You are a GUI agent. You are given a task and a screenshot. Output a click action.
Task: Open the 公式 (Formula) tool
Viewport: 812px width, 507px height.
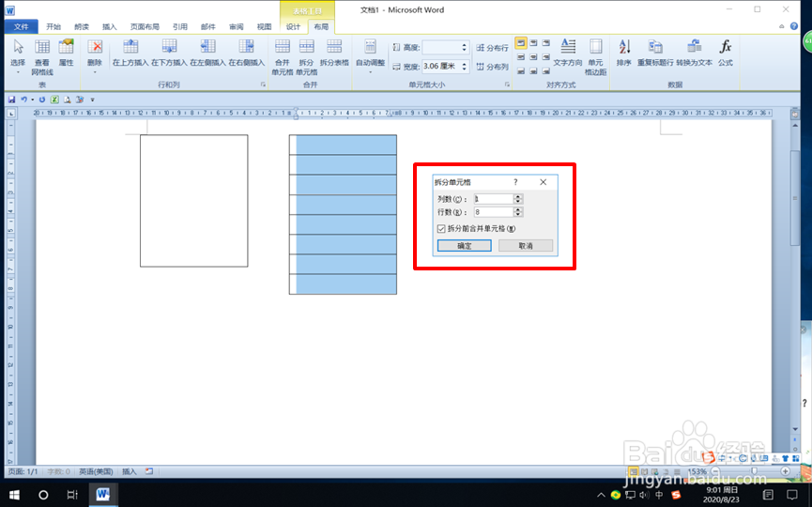[726, 54]
